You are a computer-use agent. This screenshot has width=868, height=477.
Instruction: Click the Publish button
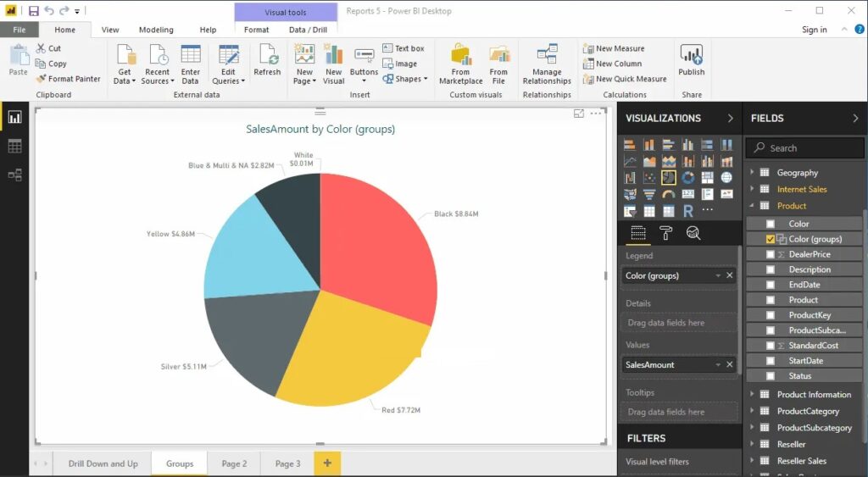[692, 60]
